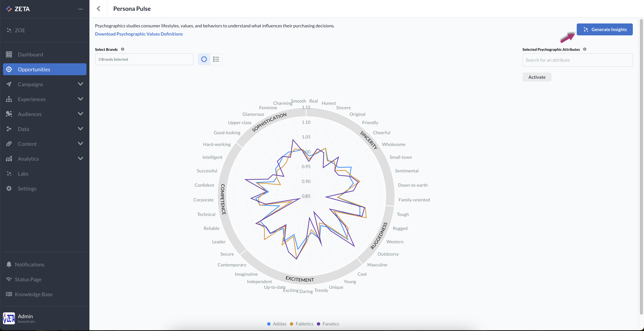Click the Search for an attribute field
The height and width of the screenshot is (331, 644).
point(577,60)
